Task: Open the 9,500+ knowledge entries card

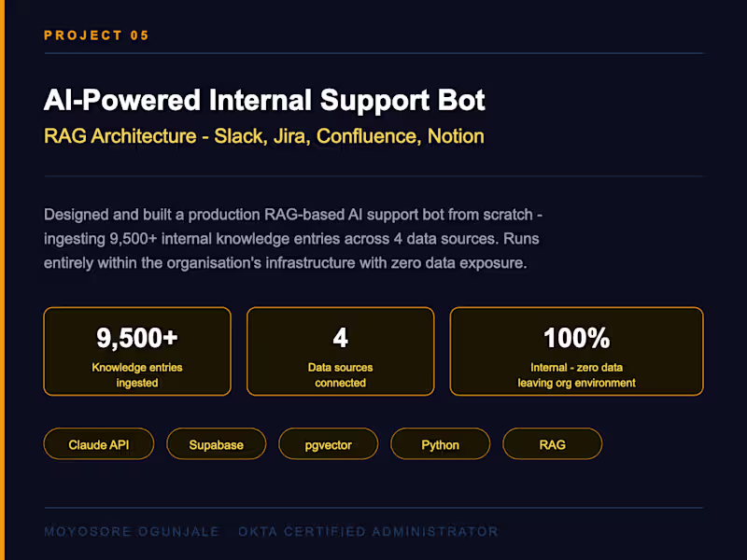Action: (x=137, y=352)
